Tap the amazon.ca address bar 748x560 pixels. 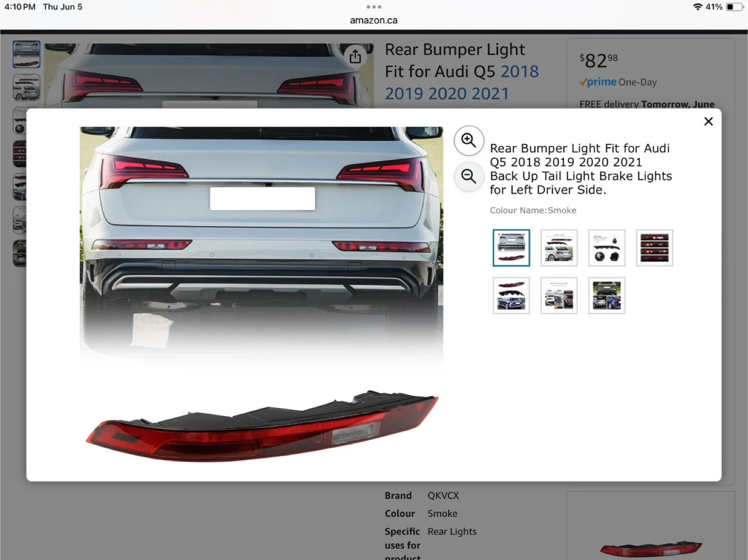(374, 20)
